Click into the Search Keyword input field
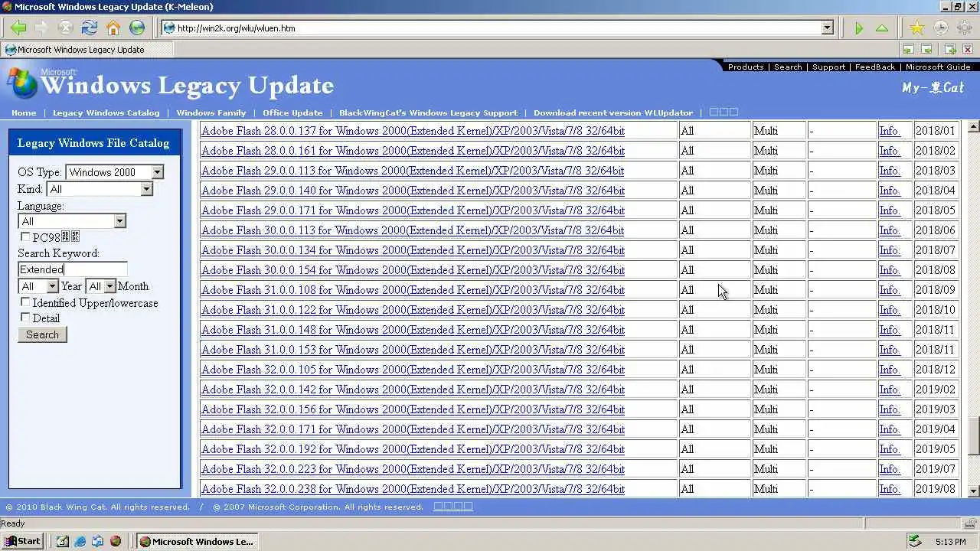Image resolution: width=980 pixels, height=551 pixels. [73, 269]
